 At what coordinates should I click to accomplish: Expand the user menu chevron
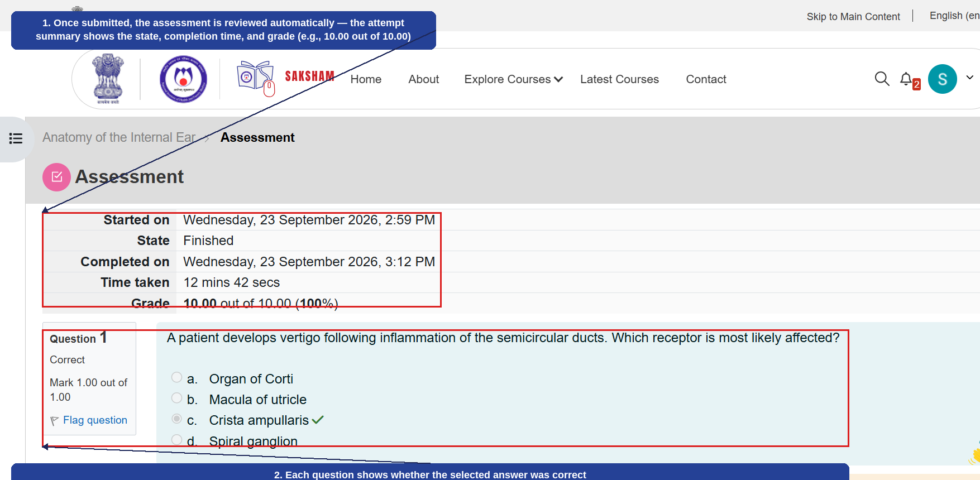pos(970,78)
